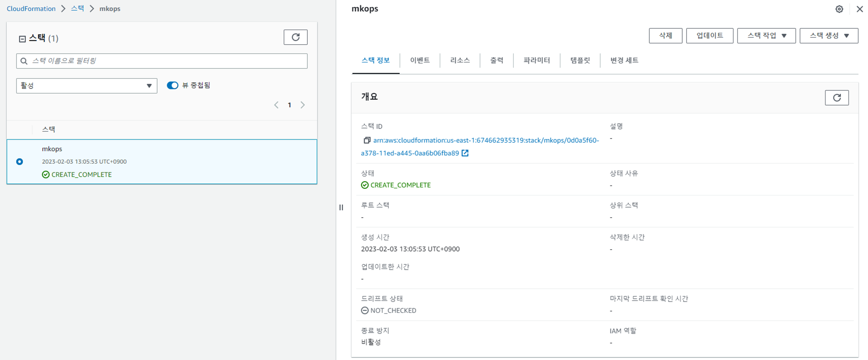Click the split panel resize handle

point(341,208)
